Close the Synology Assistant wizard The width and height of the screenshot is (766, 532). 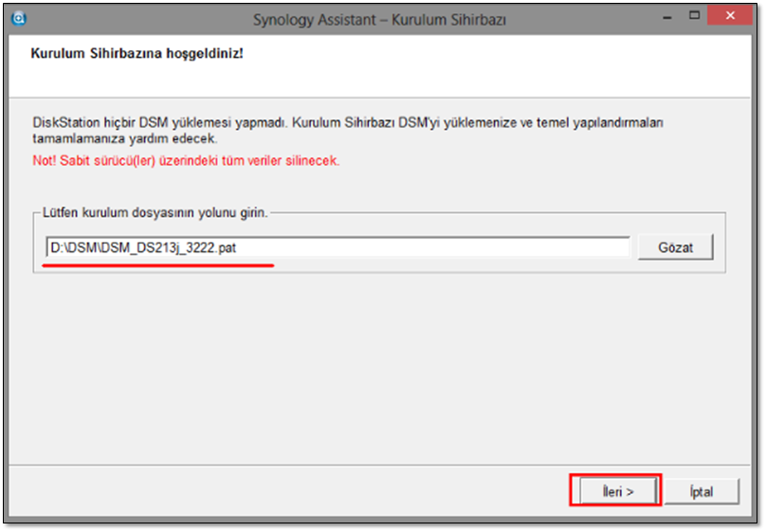(x=730, y=15)
